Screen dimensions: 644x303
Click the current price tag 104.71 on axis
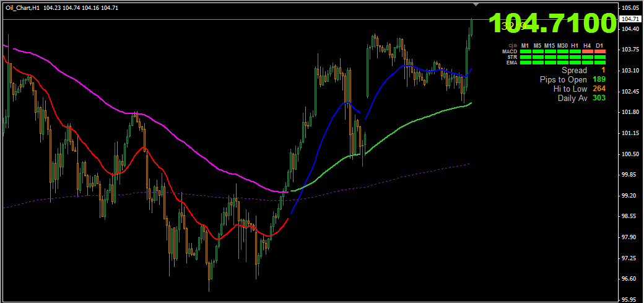[x=630, y=20]
